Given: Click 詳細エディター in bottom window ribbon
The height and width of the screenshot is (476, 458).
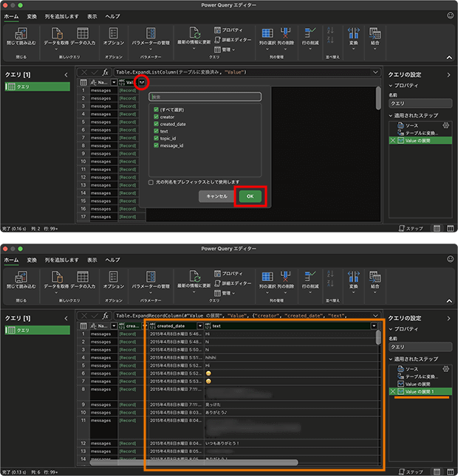Looking at the screenshot, I should 233,283.
